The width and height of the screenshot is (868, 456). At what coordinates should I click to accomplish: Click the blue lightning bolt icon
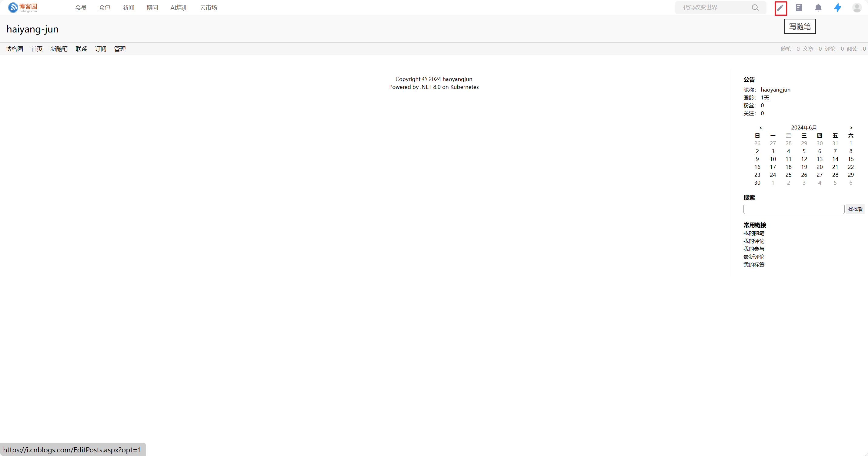(x=838, y=8)
